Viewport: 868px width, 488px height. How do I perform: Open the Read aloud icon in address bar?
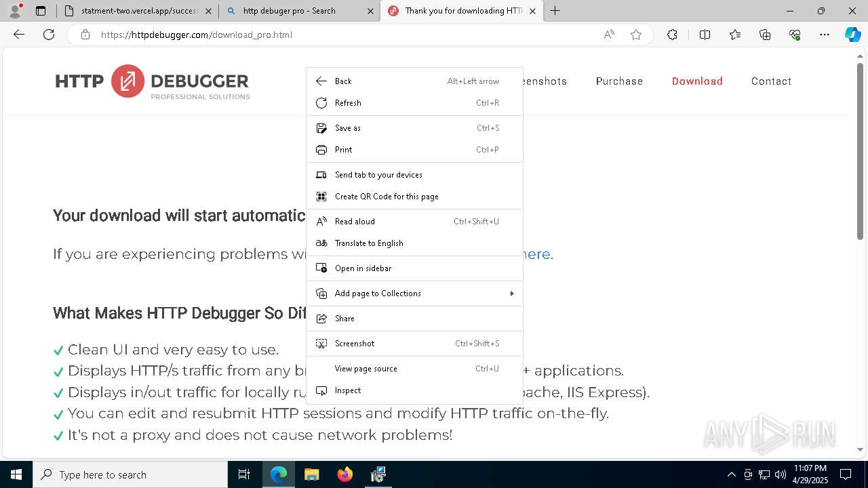coord(609,35)
